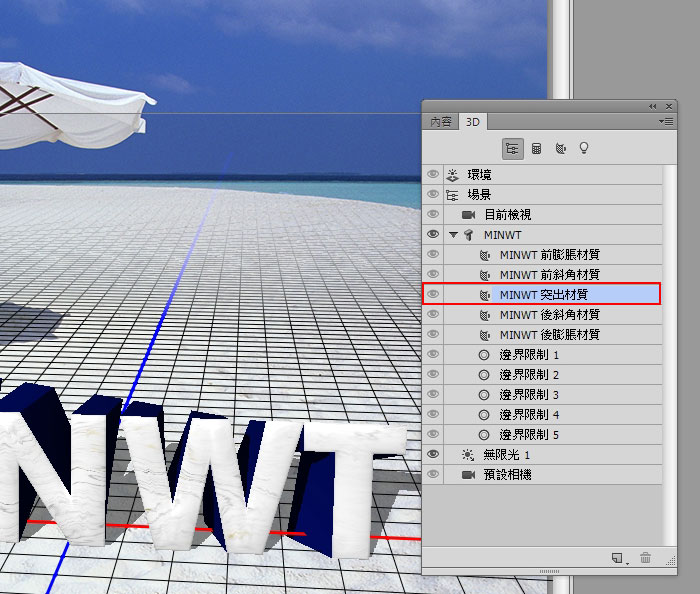Collapse the panel using double-arrow icon
Screen dimensions: 700x594
point(653,106)
